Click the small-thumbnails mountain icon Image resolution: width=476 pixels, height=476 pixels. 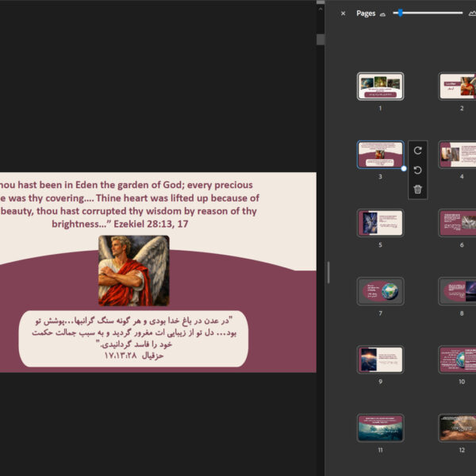382,13
